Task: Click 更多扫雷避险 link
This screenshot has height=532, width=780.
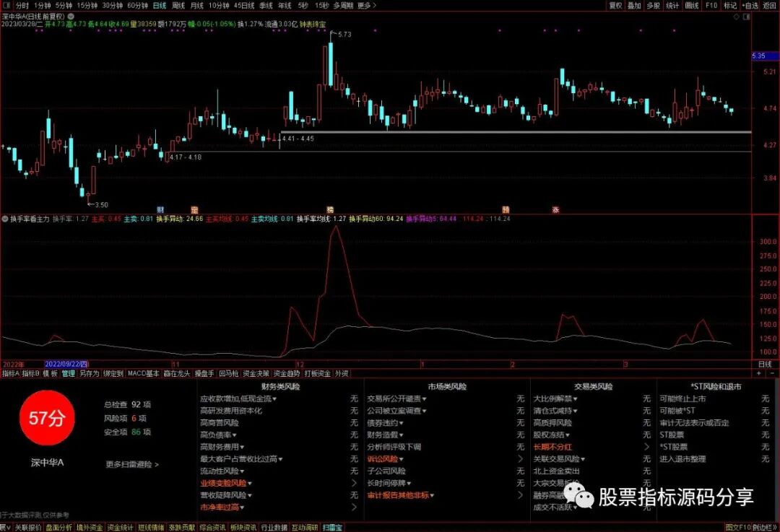Action: [x=132, y=464]
